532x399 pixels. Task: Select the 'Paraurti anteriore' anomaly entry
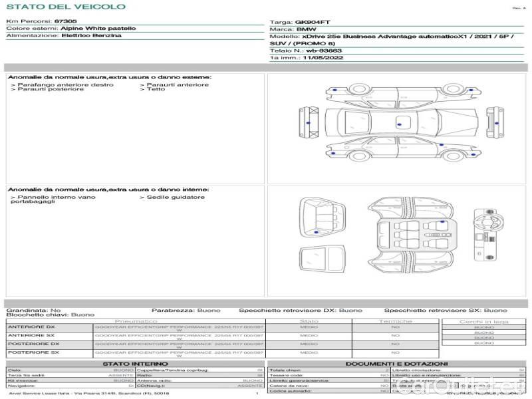coord(174,85)
